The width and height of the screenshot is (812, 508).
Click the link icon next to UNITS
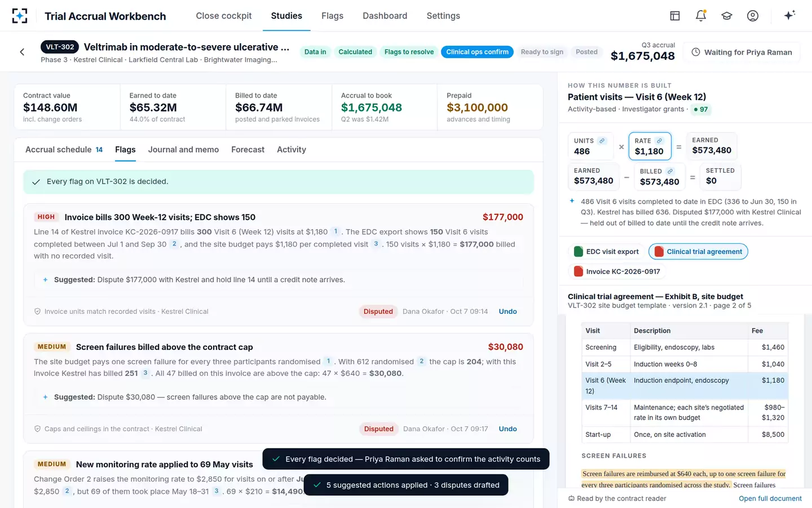click(x=602, y=141)
